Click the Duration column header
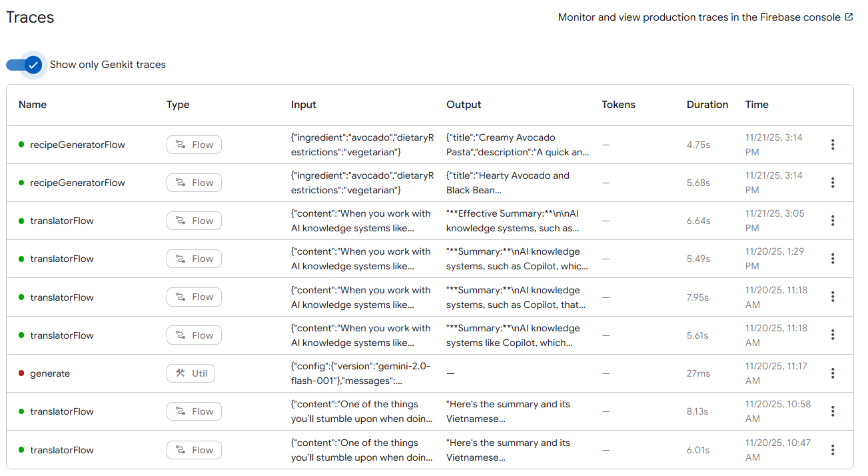This screenshot has height=476, width=868. click(x=707, y=105)
